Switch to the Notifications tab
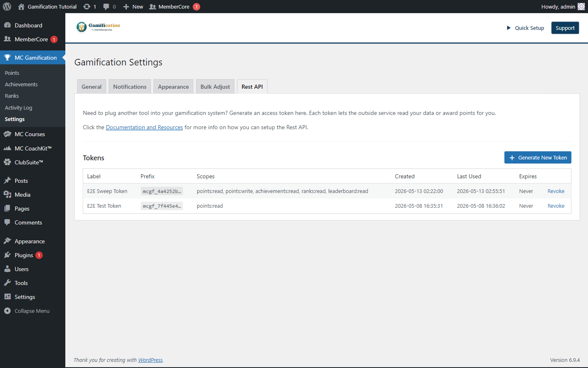588x368 pixels. click(x=130, y=87)
